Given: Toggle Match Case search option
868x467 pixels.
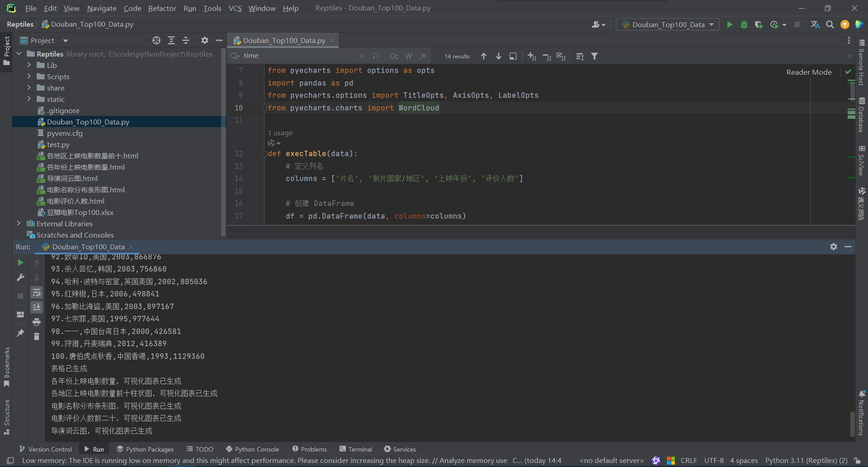Looking at the screenshot, I should [x=394, y=56].
